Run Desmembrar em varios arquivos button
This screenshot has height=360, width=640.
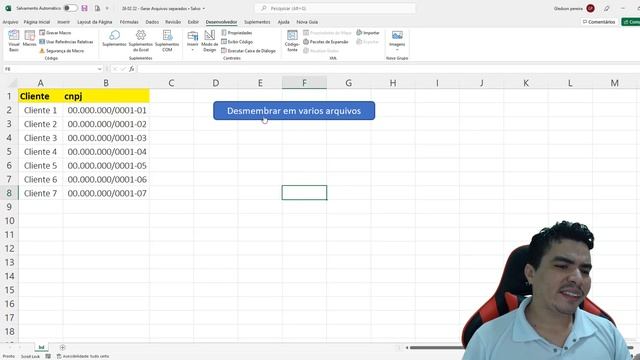point(294,111)
